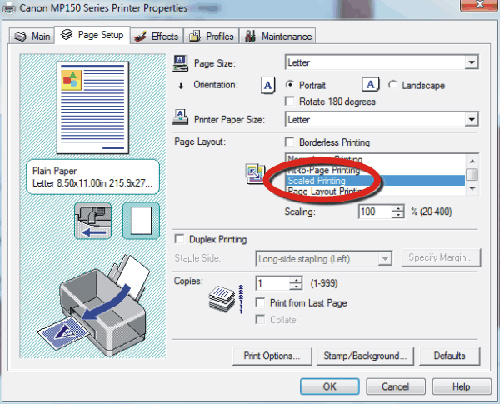Image resolution: width=500 pixels, height=404 pixels.
Task: Switch to the Effects tab
Action: (x=157, y=36)
